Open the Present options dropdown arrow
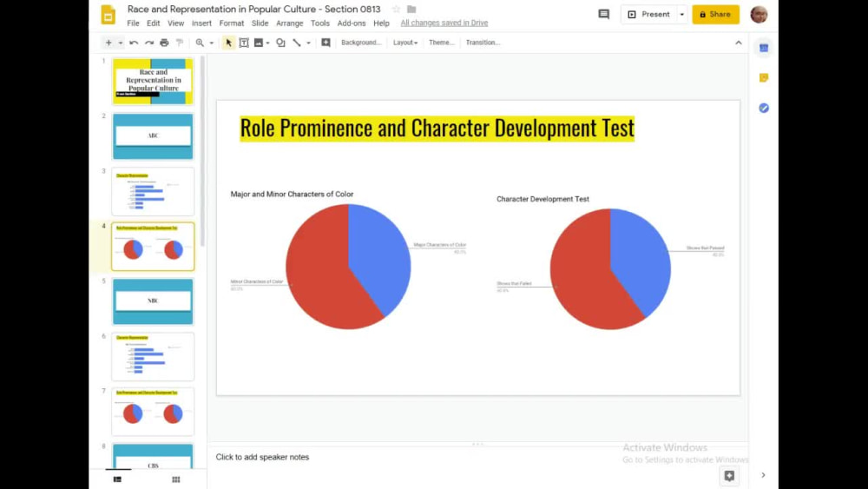This screenshot has width=868, height=489. pyautogui.click(x=682, y=15)
